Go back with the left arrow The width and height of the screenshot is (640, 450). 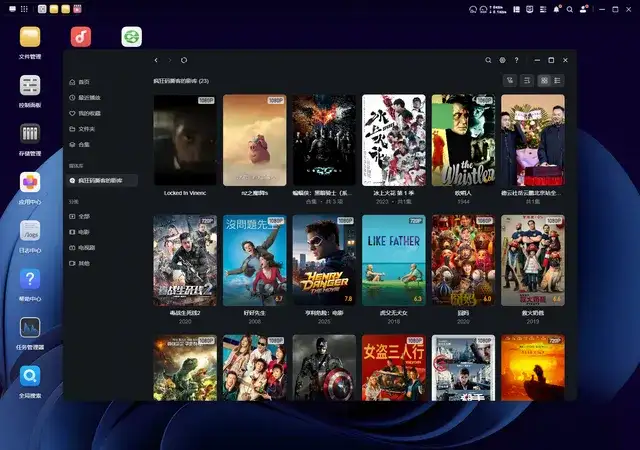[x=156, y=60]
